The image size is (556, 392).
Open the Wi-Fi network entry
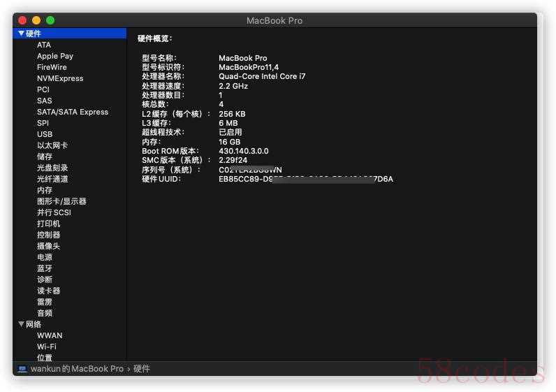point(47,347)
